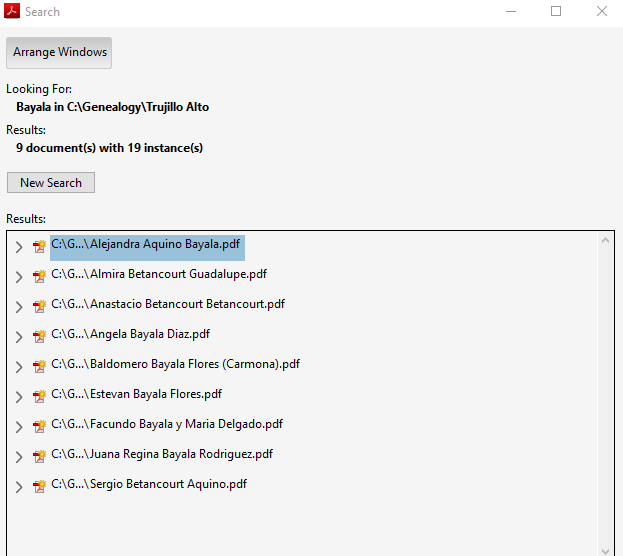
Task: Click PDF icon beside Almira Betancourt Guadalupe
Action: point(39,276)
